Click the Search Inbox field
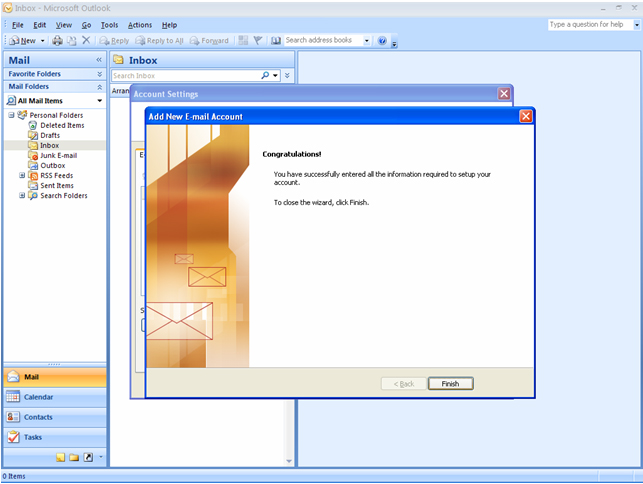The width and height of the screenshot is (643, 484). (x=185, y=75)
